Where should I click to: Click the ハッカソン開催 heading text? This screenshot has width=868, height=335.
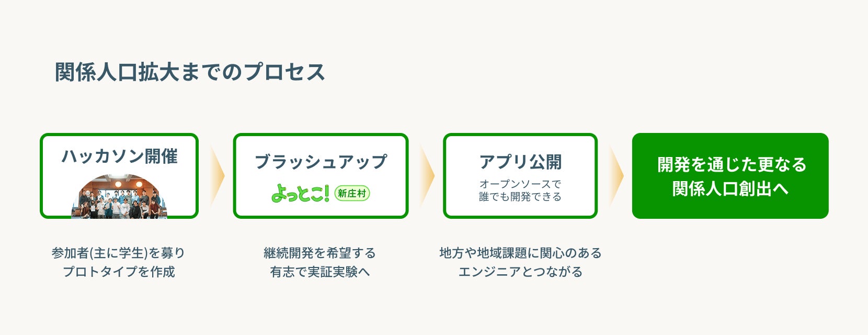pyautogui.click(x=120, y=156)
